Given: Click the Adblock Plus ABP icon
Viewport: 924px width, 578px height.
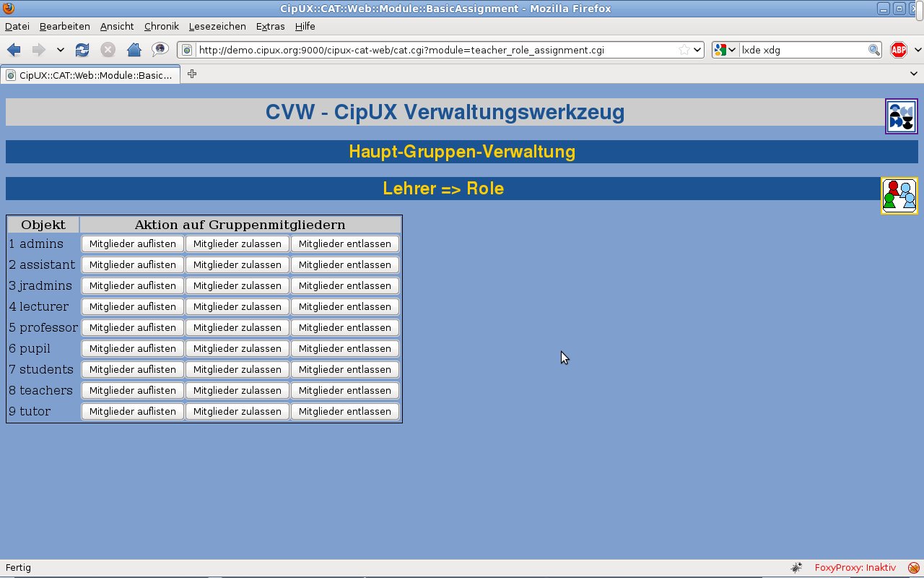Looking at the screenshot, I should coord(898,50).
